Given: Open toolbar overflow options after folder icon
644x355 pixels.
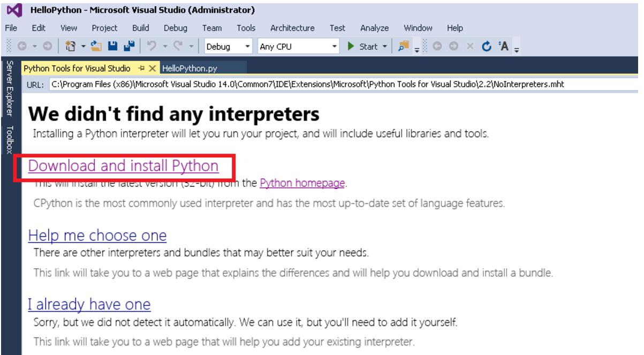Looking at the screenshot, I should tap(417, 49).
